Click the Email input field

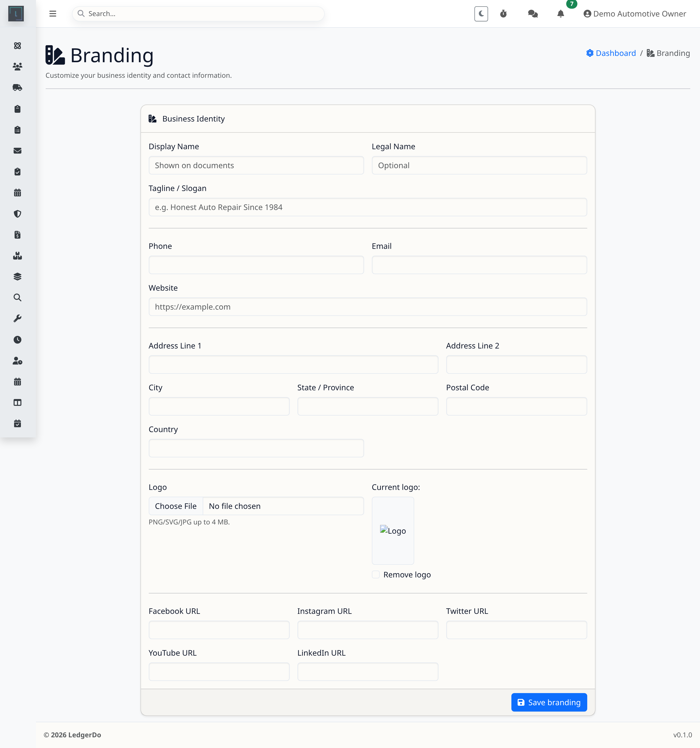(x=479, y=265)
